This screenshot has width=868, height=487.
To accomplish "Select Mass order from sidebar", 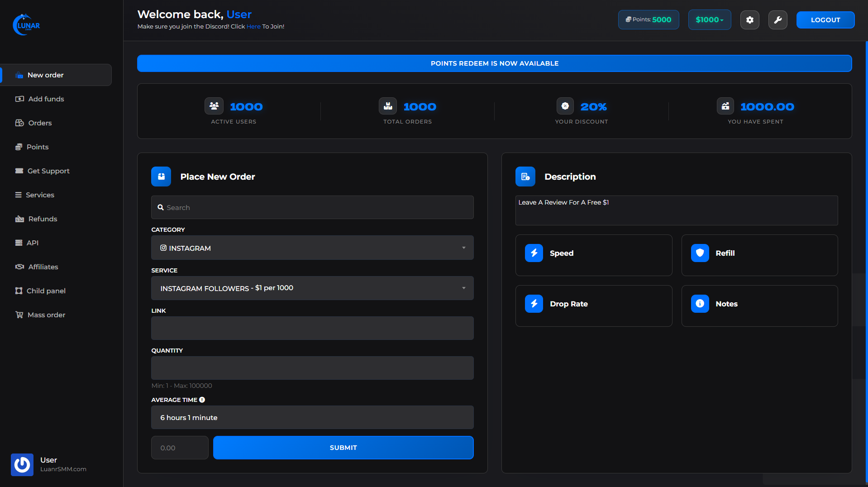I will click(x=46, y=315).
